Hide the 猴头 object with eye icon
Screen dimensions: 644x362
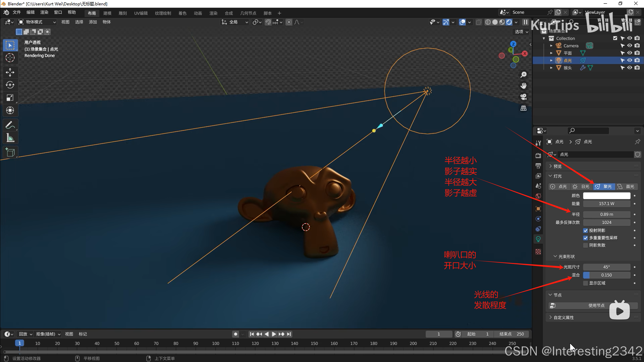tap(629, 68)
